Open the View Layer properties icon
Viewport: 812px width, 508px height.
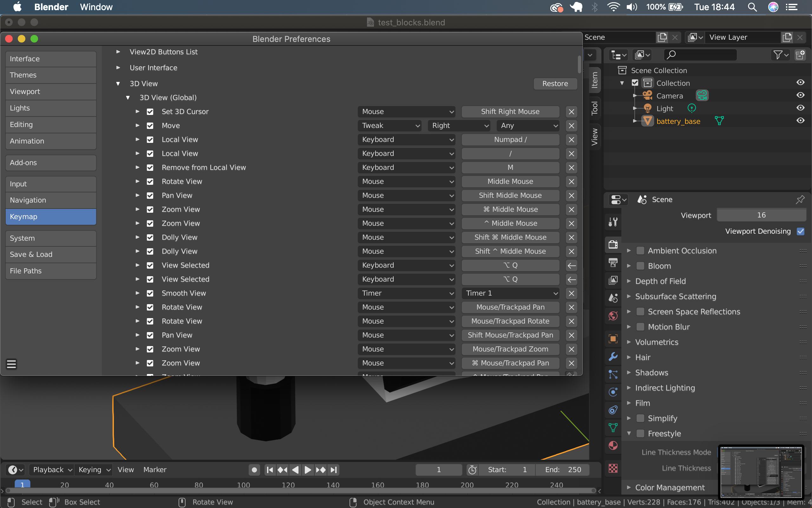click(x=613, y=280)
